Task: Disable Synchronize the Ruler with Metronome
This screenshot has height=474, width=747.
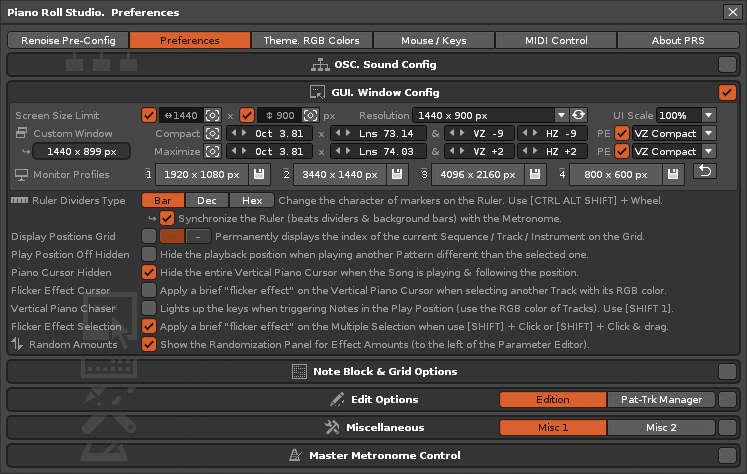Action: click(x=167, y=219)
